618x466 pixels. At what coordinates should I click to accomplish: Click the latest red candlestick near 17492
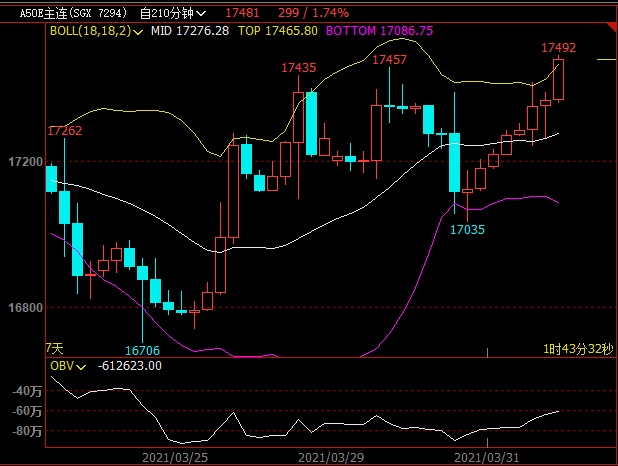[558, 79]
